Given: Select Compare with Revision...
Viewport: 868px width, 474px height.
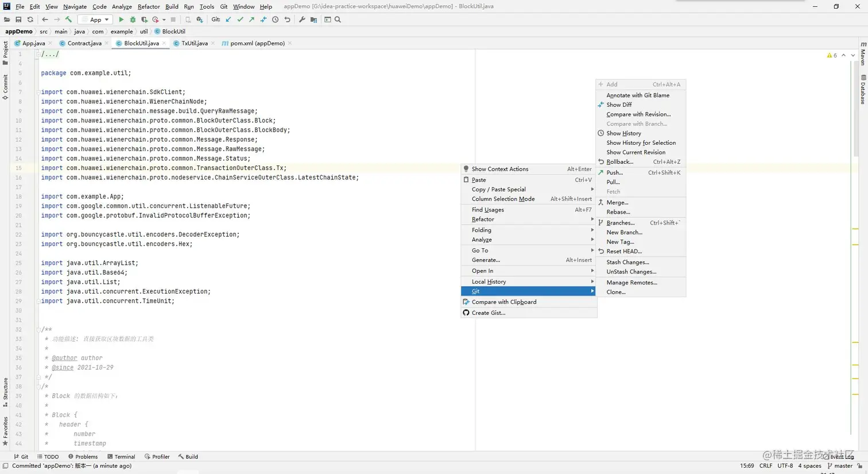Looking at the screenshot, I should [641, 114].
